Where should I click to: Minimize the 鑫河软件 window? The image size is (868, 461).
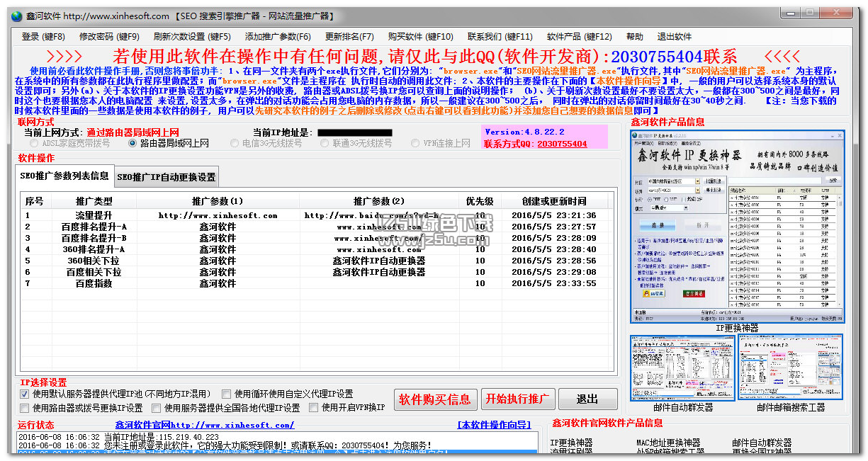click(x=791, y=11)
